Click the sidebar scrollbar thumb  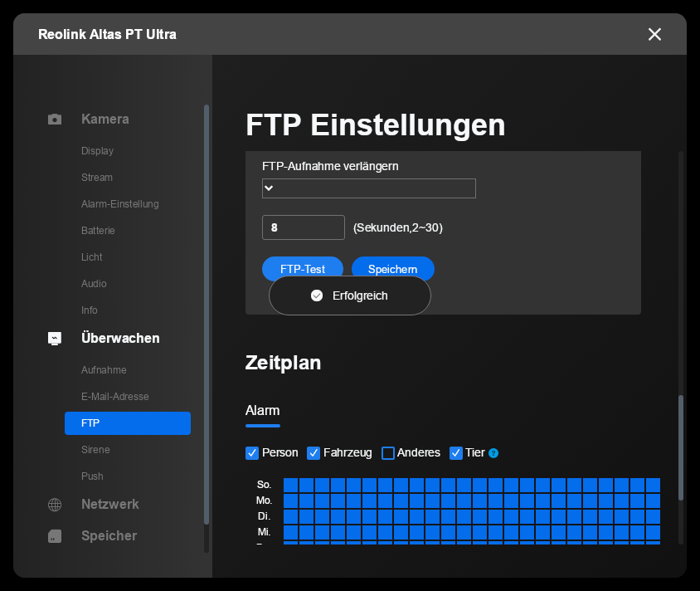(207, 315)
